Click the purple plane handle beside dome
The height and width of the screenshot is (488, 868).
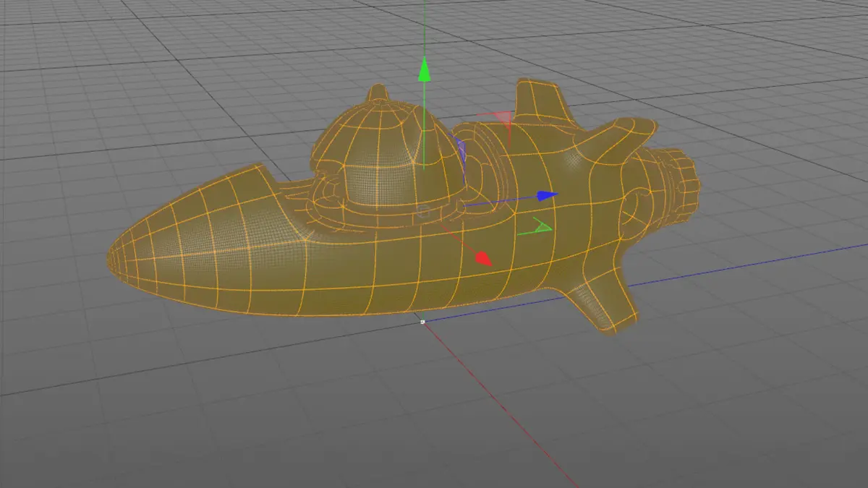(461, 150)
